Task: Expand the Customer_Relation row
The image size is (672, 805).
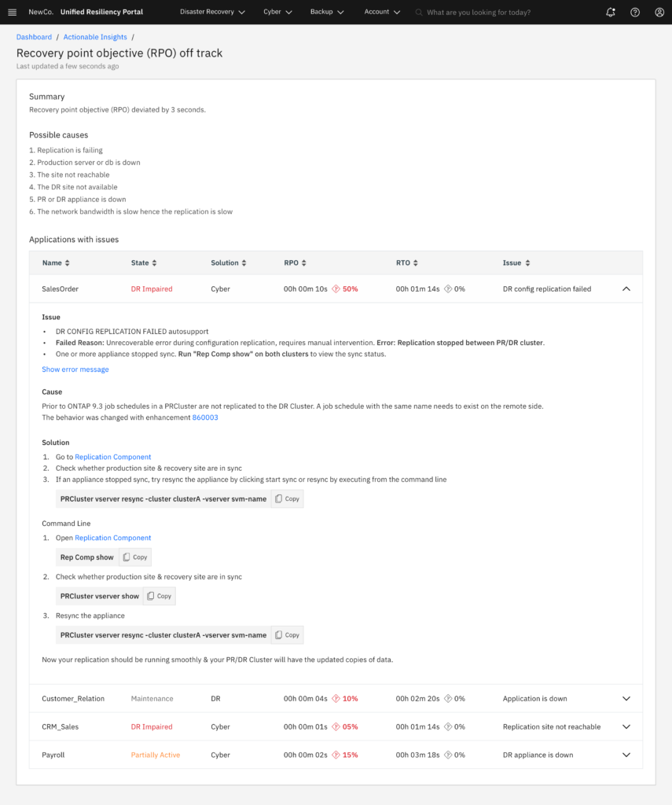Action: (626, 699)
